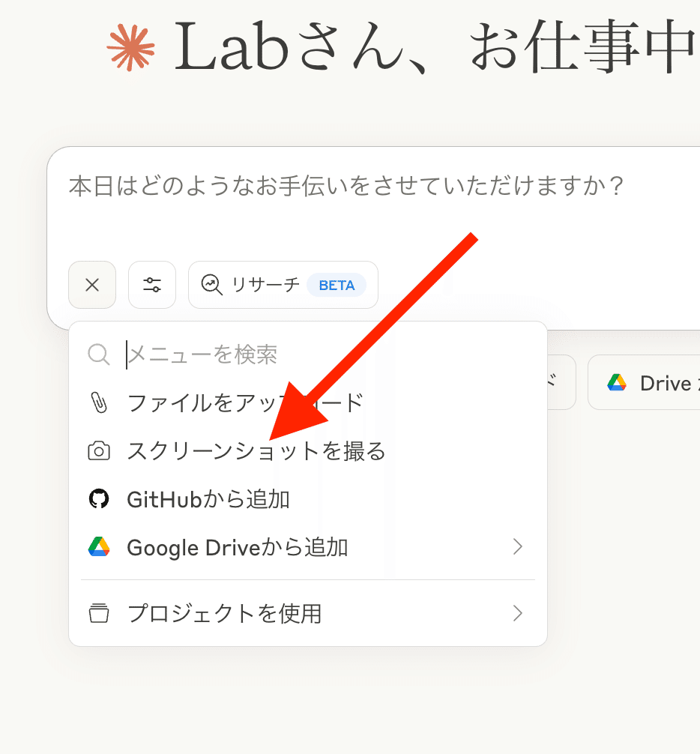The width and height of the screenshot is (700, 754).
Task: Close the attachment menu with the X button
Action: click(x=92, y=285)
